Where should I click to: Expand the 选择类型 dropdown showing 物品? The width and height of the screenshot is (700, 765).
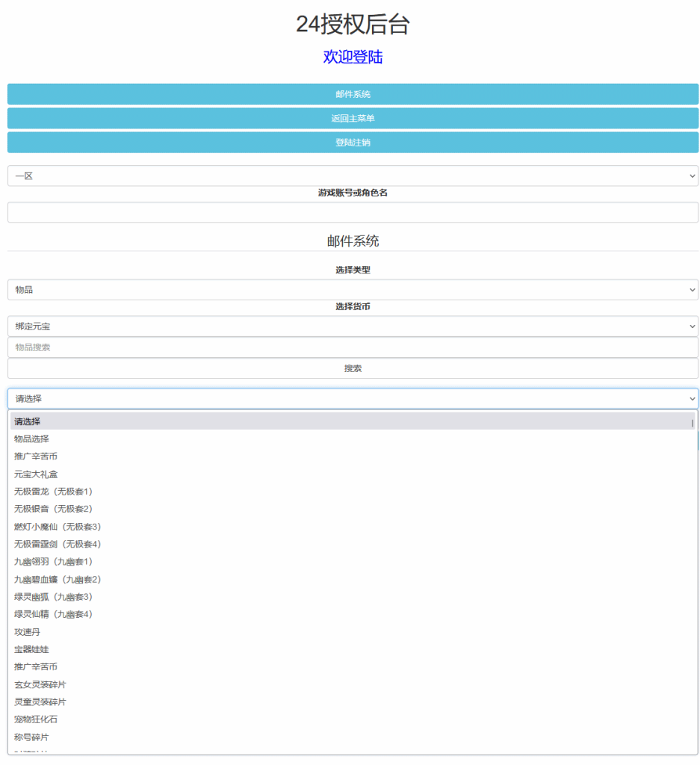353,290
